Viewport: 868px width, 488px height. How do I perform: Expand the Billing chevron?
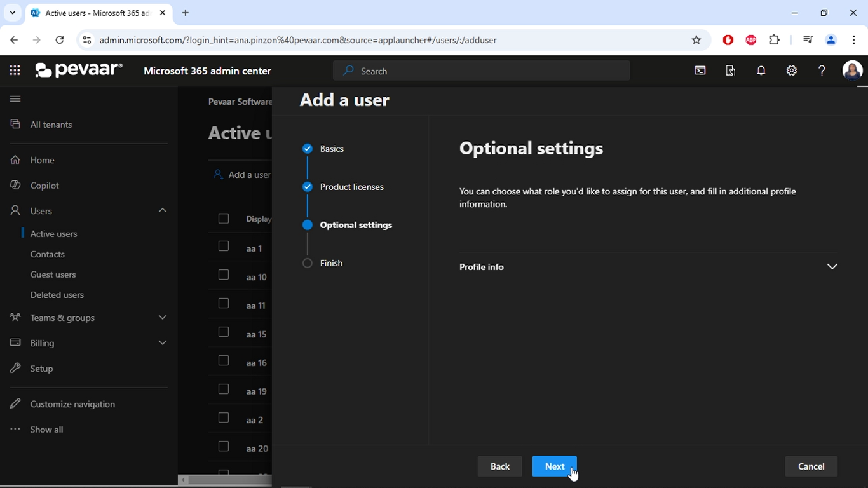click(163, 342)
